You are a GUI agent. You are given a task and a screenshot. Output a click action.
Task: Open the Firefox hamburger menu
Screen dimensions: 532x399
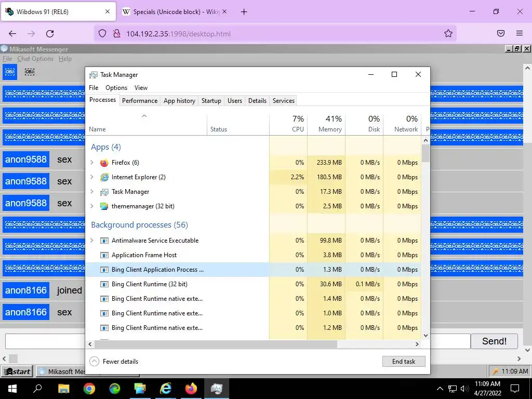(x=520, y=33)
